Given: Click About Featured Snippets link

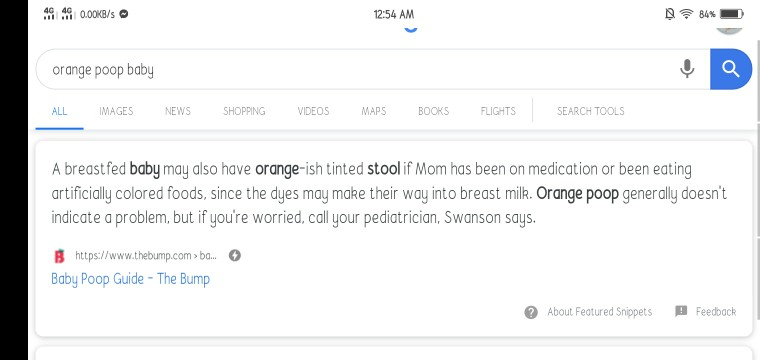Looking at the screenshot, I should (600, 312).
